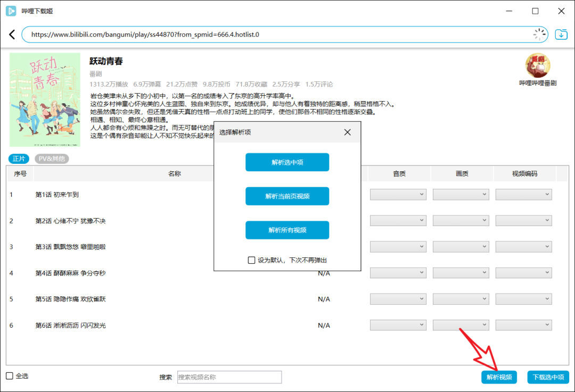Click the 71.8万收藏 stat

click(251, 84)
